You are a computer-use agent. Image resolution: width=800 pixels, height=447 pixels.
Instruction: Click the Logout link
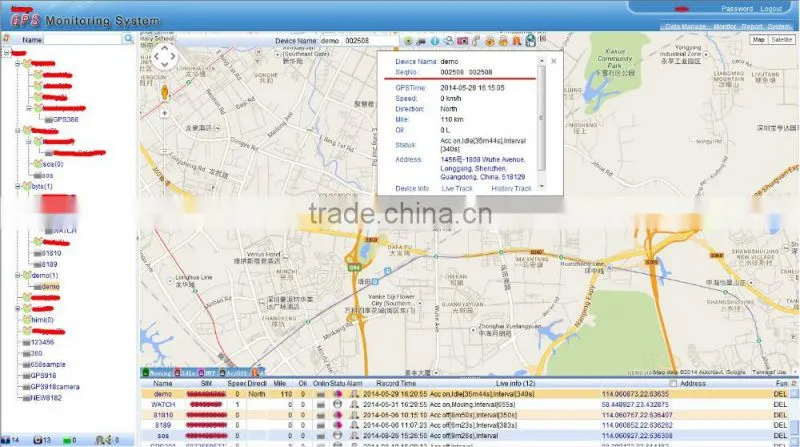771,9
